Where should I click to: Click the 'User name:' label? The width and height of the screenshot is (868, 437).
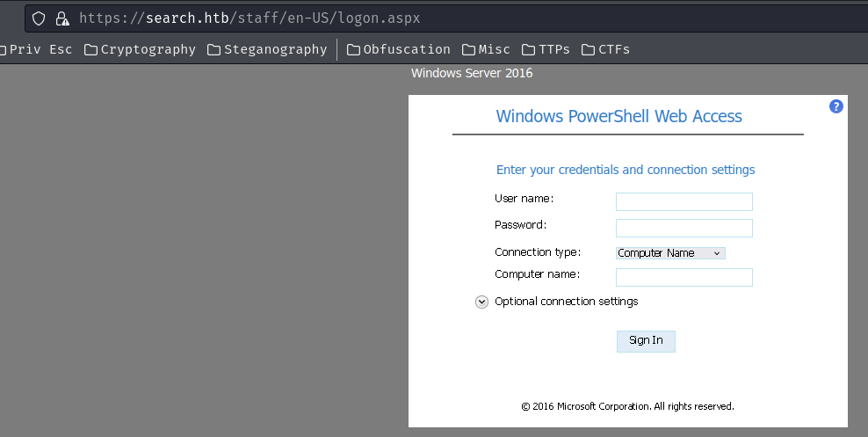coord(524,199)
